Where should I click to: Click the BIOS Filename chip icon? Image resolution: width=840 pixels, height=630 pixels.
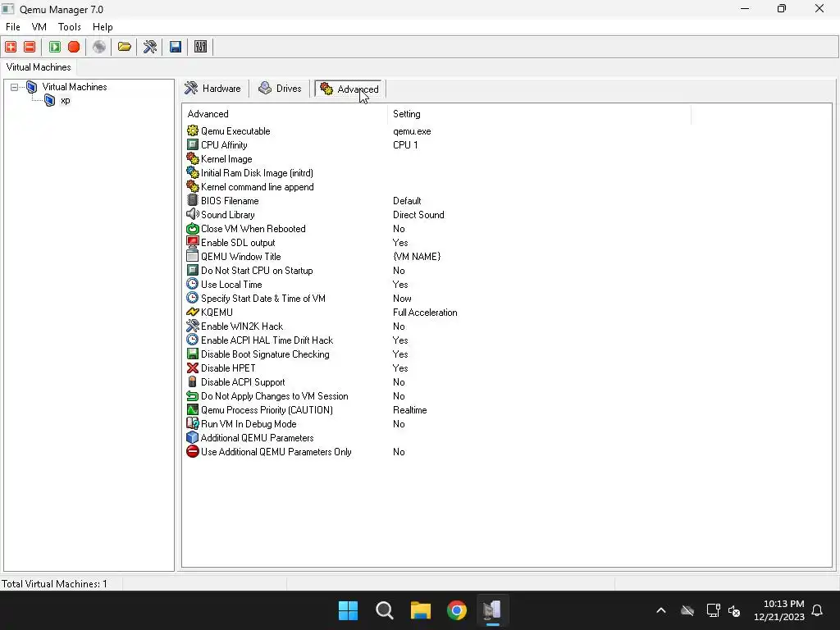coord(192,200)
